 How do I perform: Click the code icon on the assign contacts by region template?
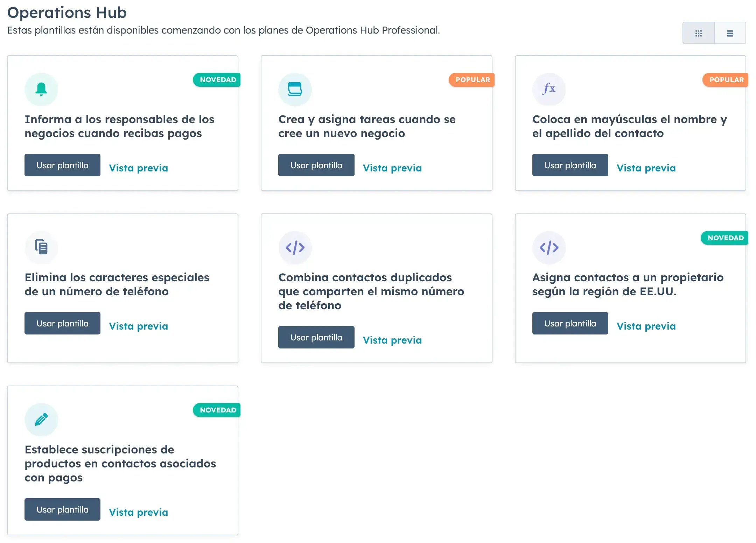click(x=549, y=247)
